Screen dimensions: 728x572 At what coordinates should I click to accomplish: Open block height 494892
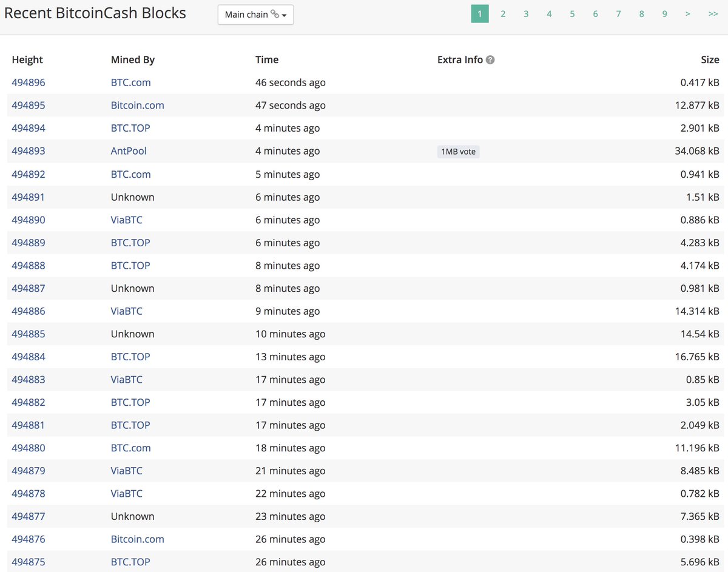[x=29, y=174]
